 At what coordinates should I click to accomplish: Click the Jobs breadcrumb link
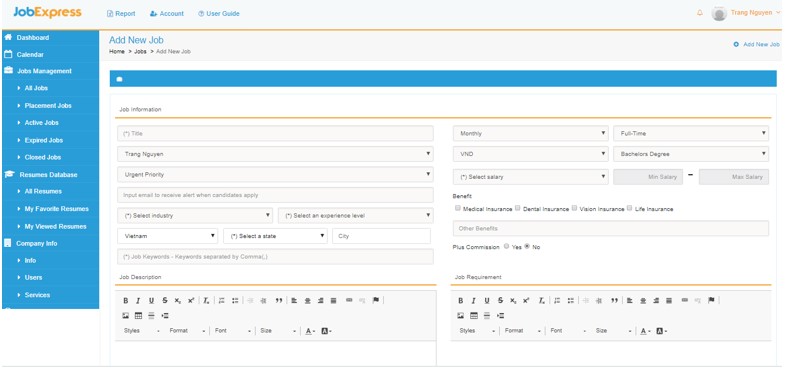[140, 52]
